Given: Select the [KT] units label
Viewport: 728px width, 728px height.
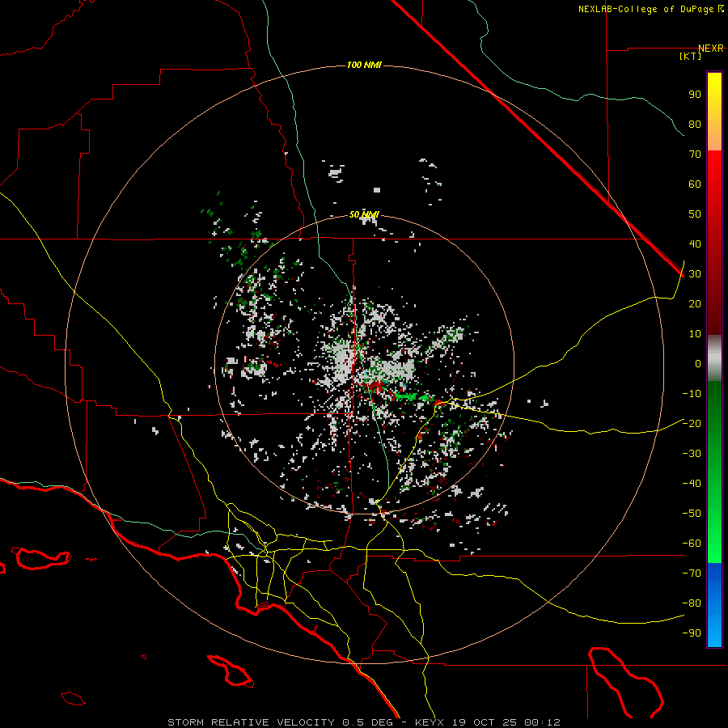Looking at the screenshot, I should point(691,57).
